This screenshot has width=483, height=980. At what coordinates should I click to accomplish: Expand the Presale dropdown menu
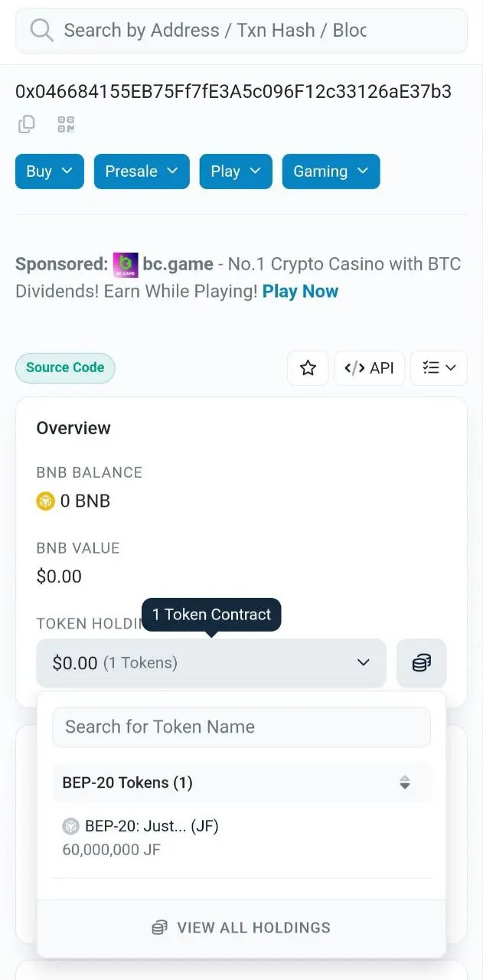tap(142, 171)
